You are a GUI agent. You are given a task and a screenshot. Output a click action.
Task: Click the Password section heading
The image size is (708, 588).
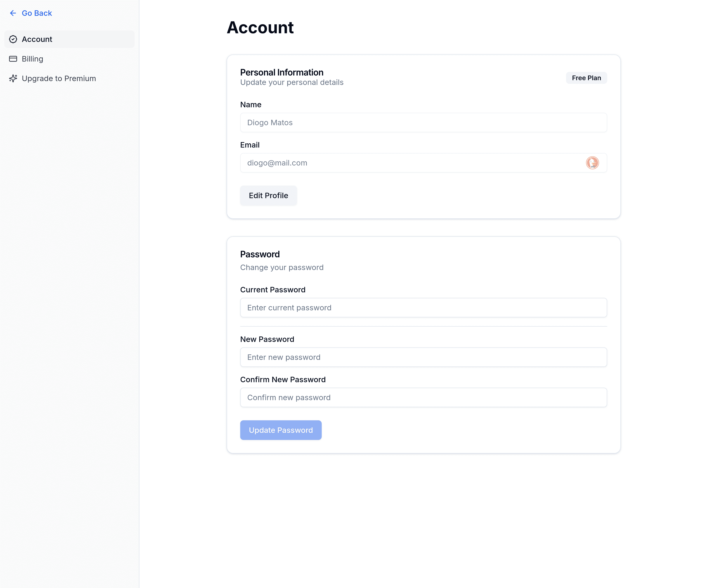coord(260,254)
